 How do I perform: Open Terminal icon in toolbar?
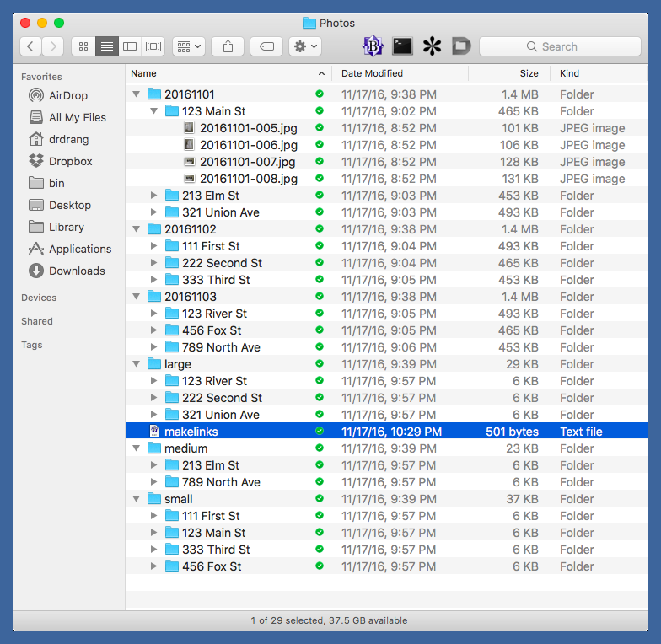point(402,46)
